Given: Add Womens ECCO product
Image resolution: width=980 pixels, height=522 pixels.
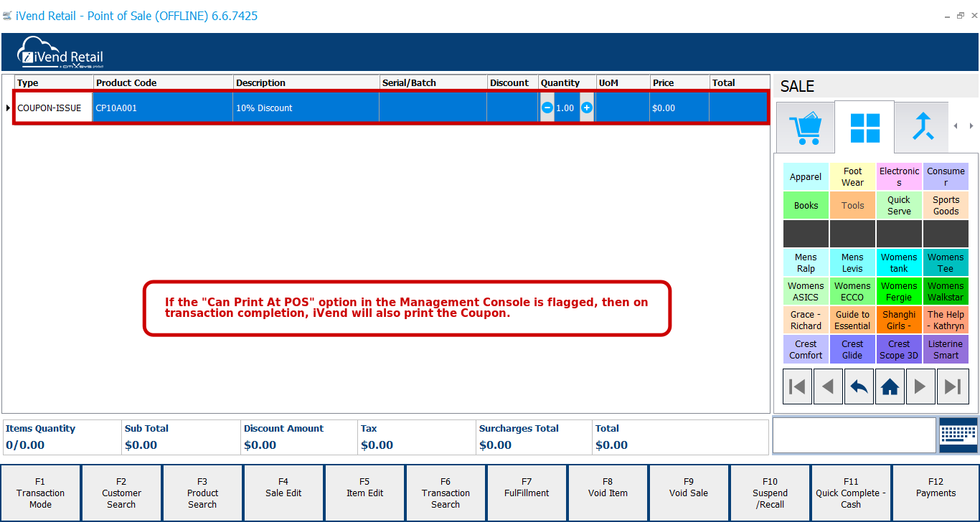Looking at the screenshot, I should (x=852, y=291).
